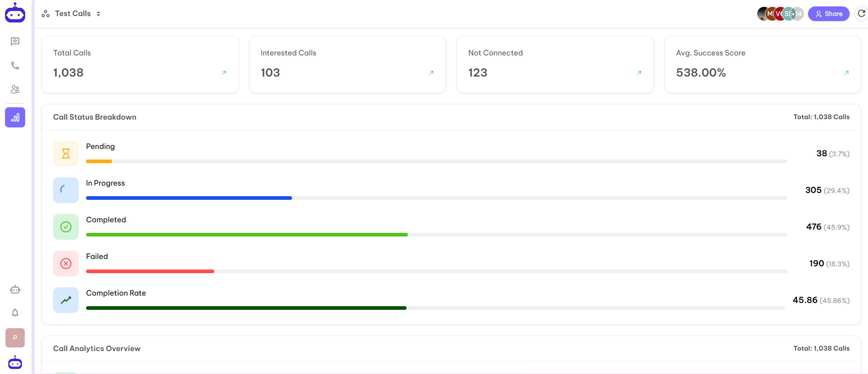This screenshot has height=374, width=868.
Task: Open Total Calls details via its trend arrow
Action: (x=224, y=72)
